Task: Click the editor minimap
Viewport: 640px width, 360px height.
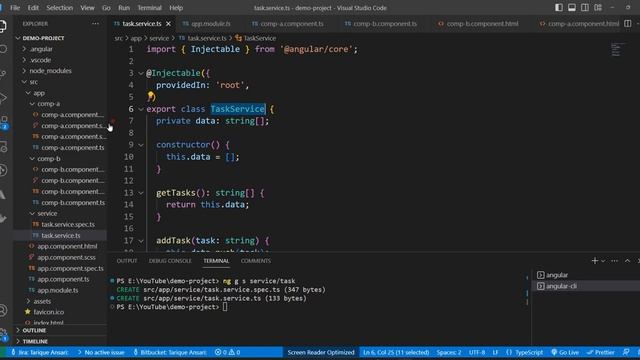Action: (619, 50)
